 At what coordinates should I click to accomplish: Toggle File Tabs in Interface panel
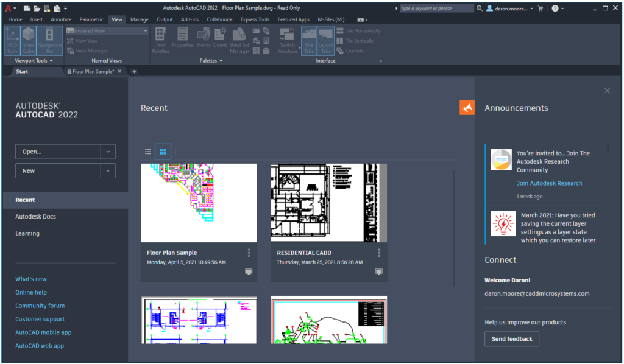pyautogui.click(x=309, y=41)
